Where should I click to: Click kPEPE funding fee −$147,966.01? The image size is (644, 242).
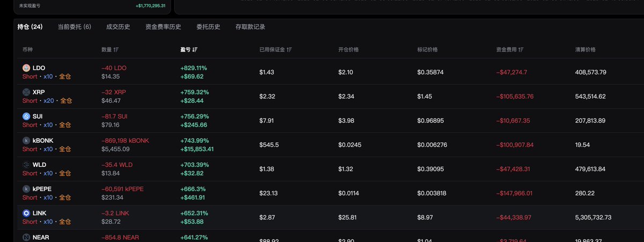pyautogui.click(x=514, y=193)
